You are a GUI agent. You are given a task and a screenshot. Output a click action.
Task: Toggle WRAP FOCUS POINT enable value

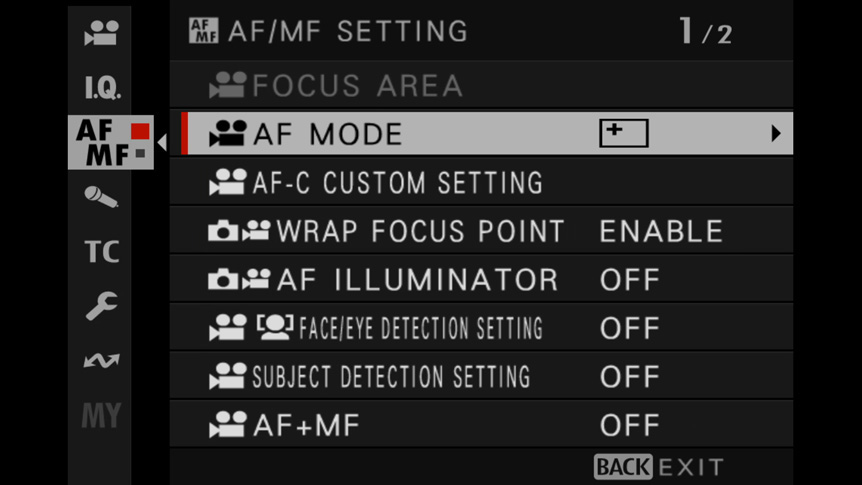[x=661, y=232]
